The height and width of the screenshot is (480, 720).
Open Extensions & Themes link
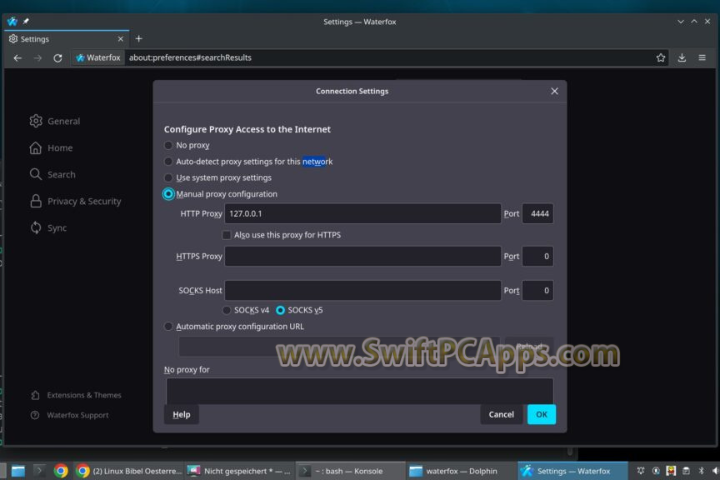tap(76, 395)
